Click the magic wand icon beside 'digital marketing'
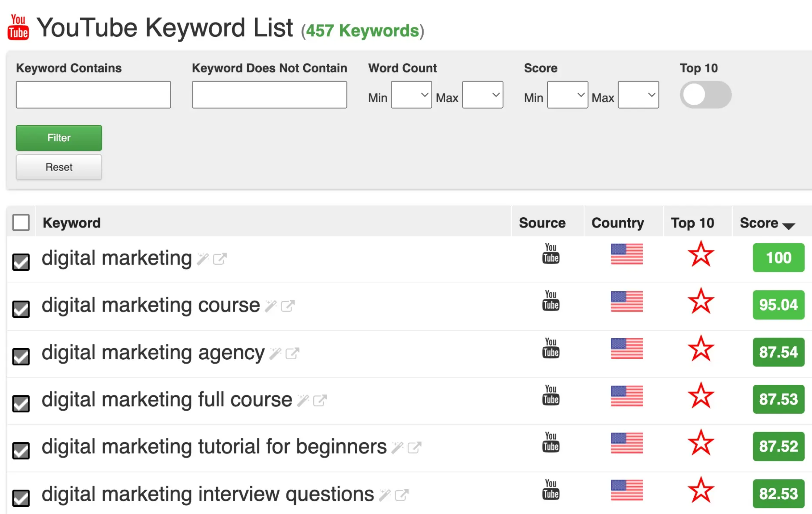Viewport: 812px width, 514px height. tap(203, 259)
